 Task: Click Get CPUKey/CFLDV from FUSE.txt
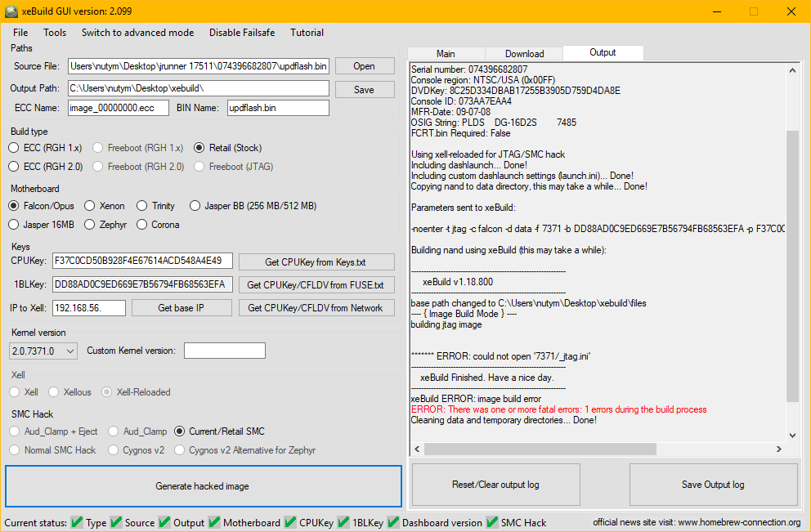(x=316, y=285)
